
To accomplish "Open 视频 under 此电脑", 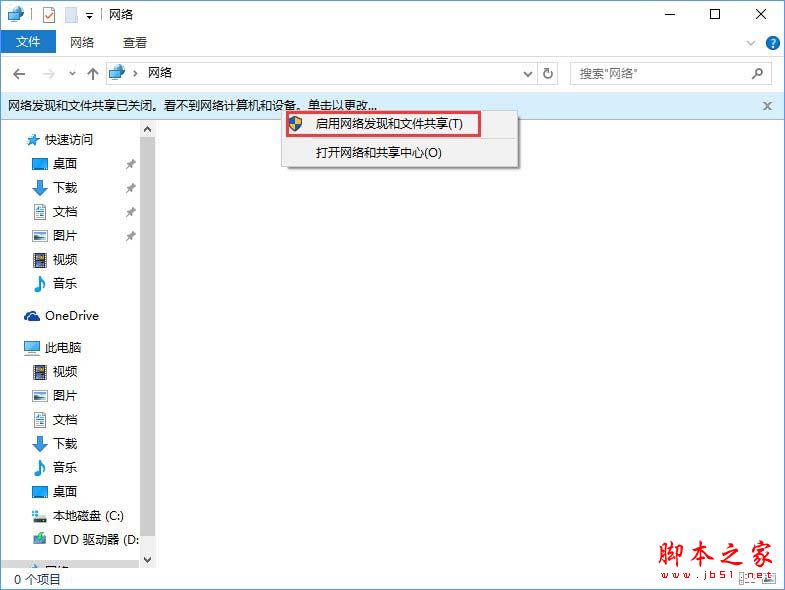I will pos(65,372).
